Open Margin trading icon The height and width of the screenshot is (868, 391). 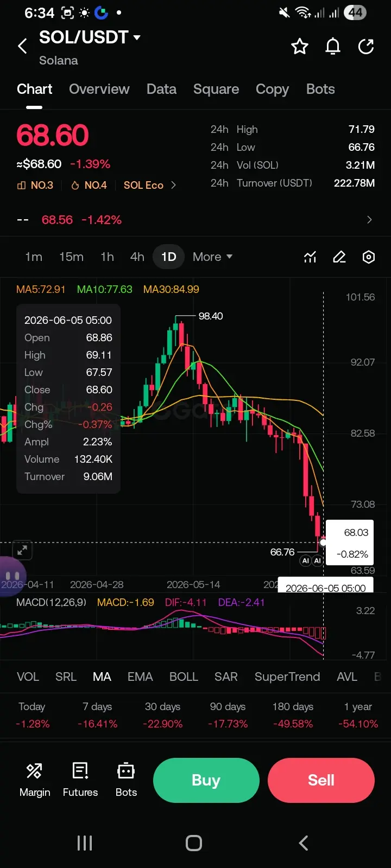click(35, 780)
